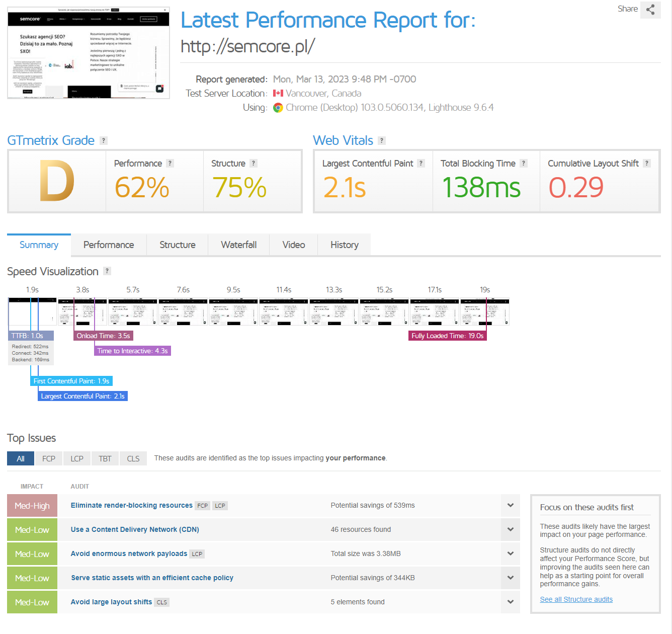
Task: Click Fully Loaded Time 19.0s marker
Action: coord(448,336)
